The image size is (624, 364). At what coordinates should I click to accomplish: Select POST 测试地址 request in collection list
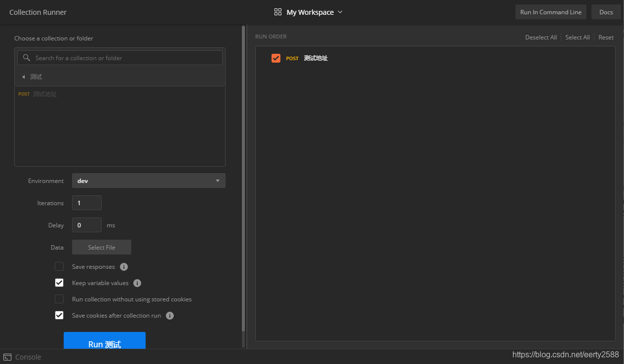pos(120,94)
